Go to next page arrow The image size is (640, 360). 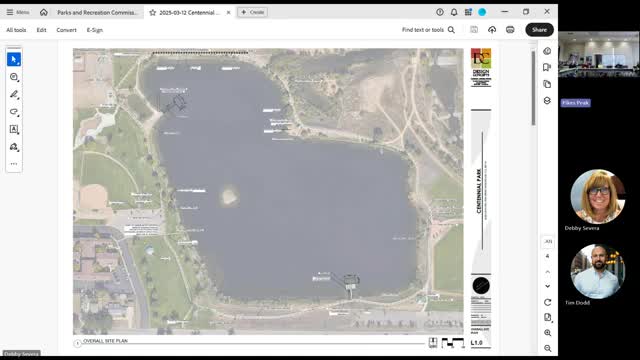548,286
